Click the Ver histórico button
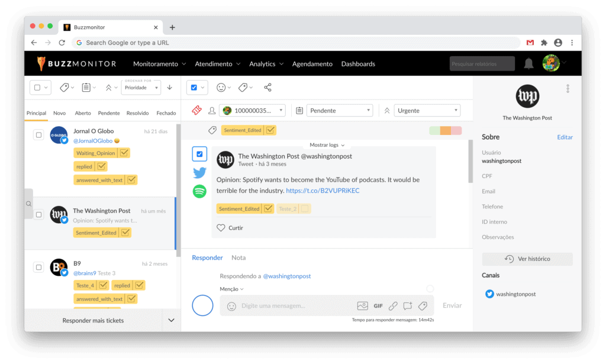This screenshot has height=364, width=606. coord(527,259)
